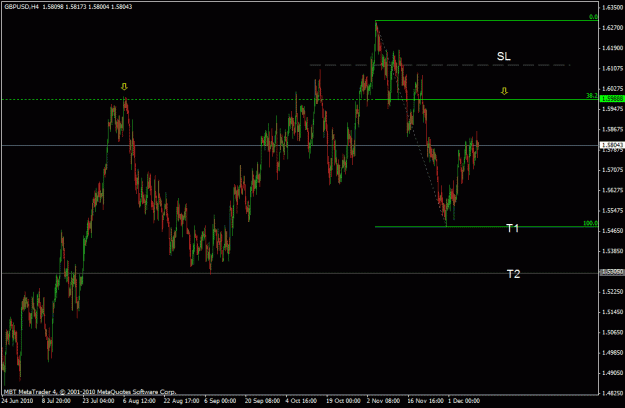
Task: Select the yellow down arrow above the July peak
Action: [124, 86]
